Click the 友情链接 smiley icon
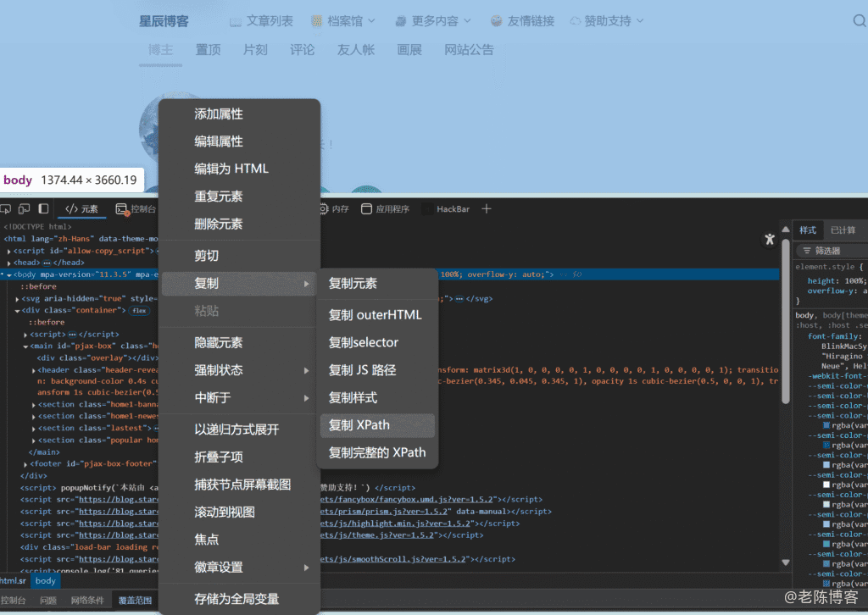The height and width of the screenshot is (615, 868). [x=497, y=21]
